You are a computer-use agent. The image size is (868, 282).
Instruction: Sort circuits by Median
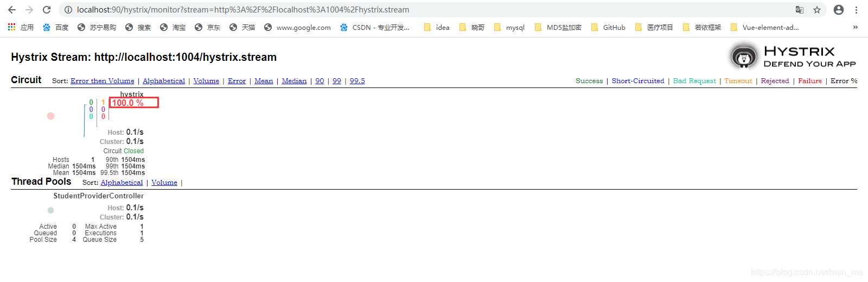coord(294,81)
